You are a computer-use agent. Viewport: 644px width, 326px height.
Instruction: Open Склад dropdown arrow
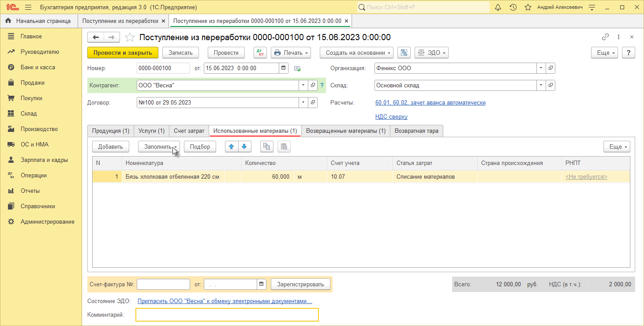(x=541, y=86)
